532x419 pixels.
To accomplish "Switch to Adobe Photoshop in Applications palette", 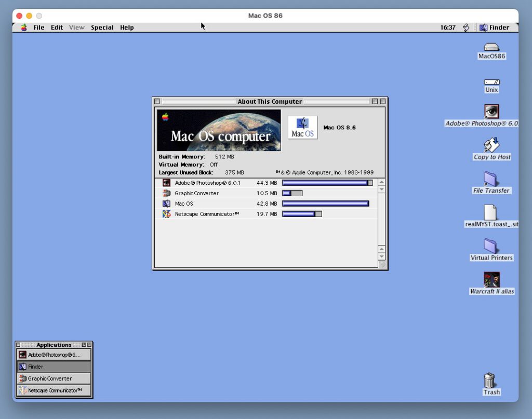I will pos(54,355).
